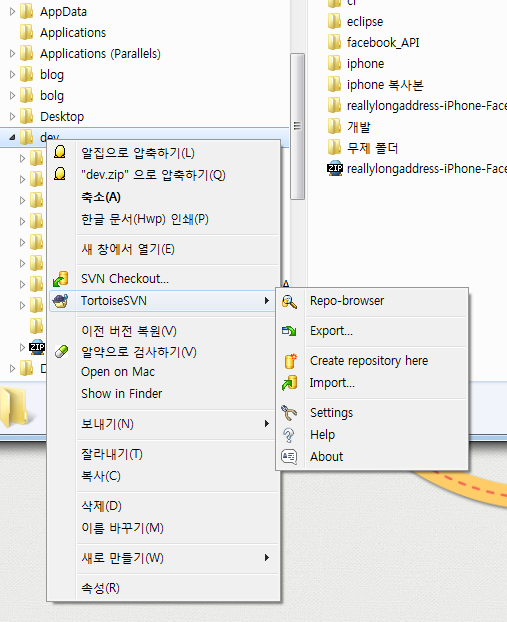Click the SVN Checkout icon
The height and width of the screenshot is (622, 507).
tap(61, 279)
